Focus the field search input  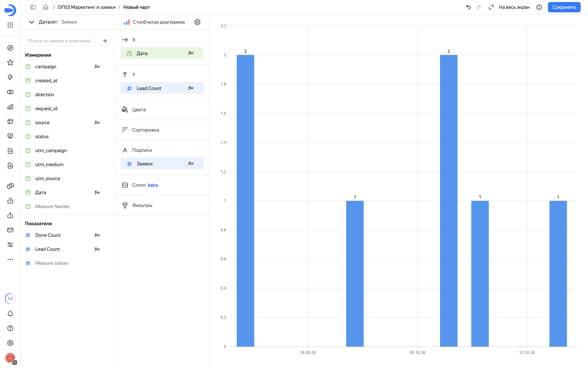pyautogui.click(x=60, y=41)
